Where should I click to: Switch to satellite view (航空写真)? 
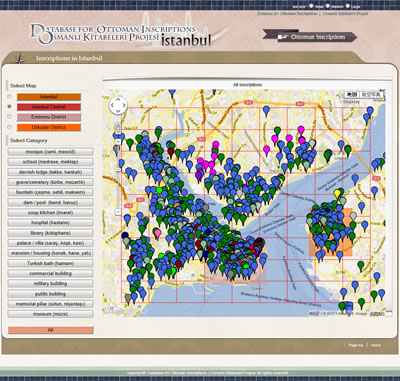[371, 95]
